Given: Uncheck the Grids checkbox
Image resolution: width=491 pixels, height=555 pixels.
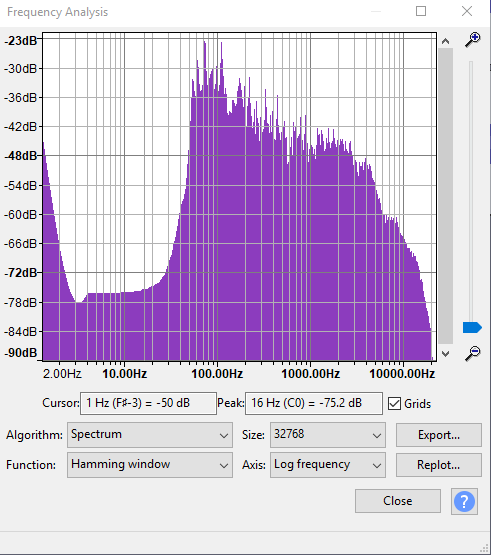Looking at the screenshot, I should tap(394, 404).
